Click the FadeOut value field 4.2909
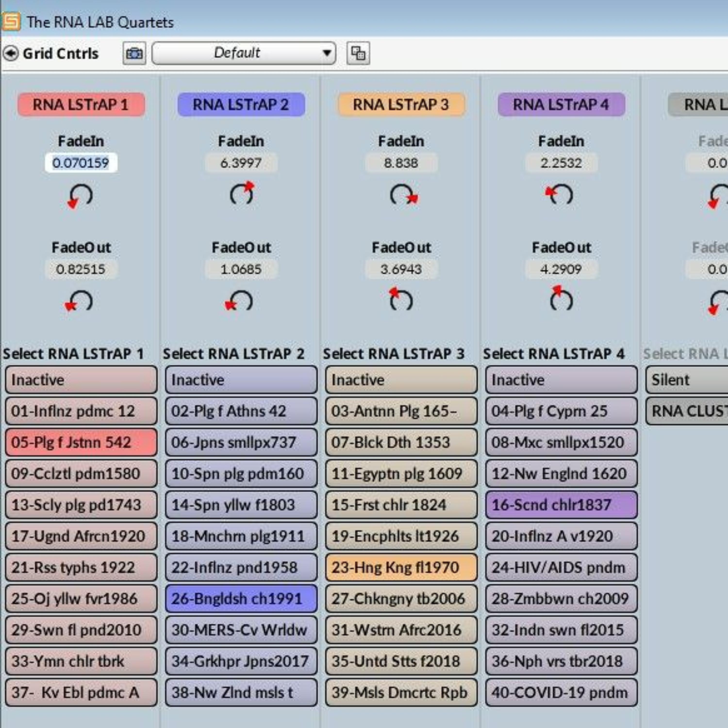Viewport: 728px width, 728px height. click(562, 269)
